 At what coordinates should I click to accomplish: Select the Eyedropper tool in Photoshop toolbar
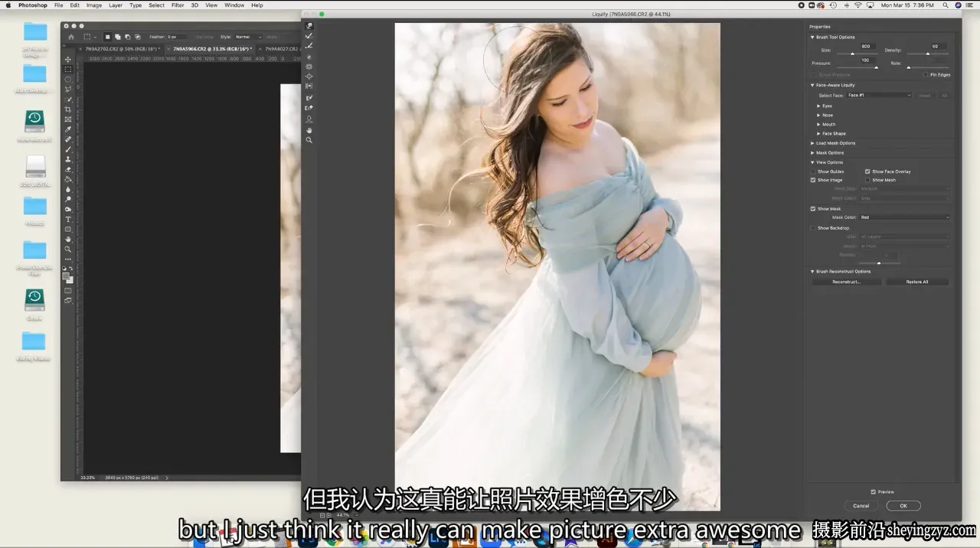pos(68,129)
